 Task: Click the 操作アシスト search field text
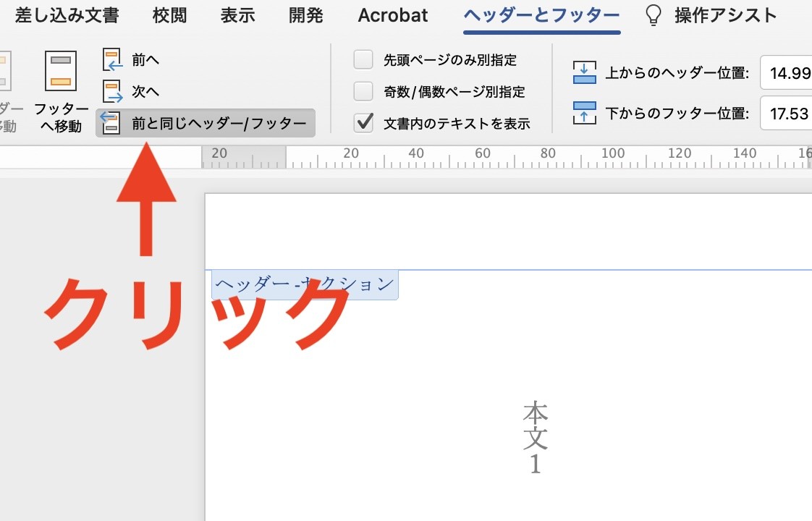(x=726, y=15)
